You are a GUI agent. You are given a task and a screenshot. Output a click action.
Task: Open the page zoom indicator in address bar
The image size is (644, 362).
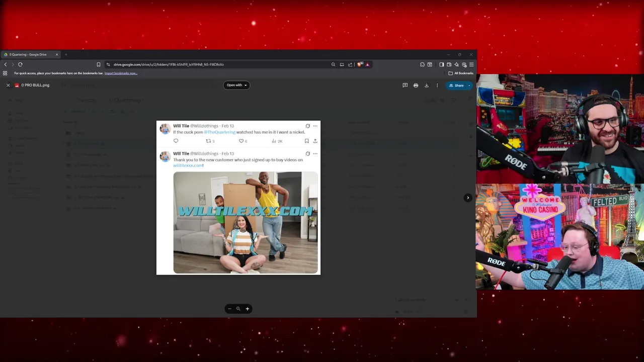coord(333,64)
